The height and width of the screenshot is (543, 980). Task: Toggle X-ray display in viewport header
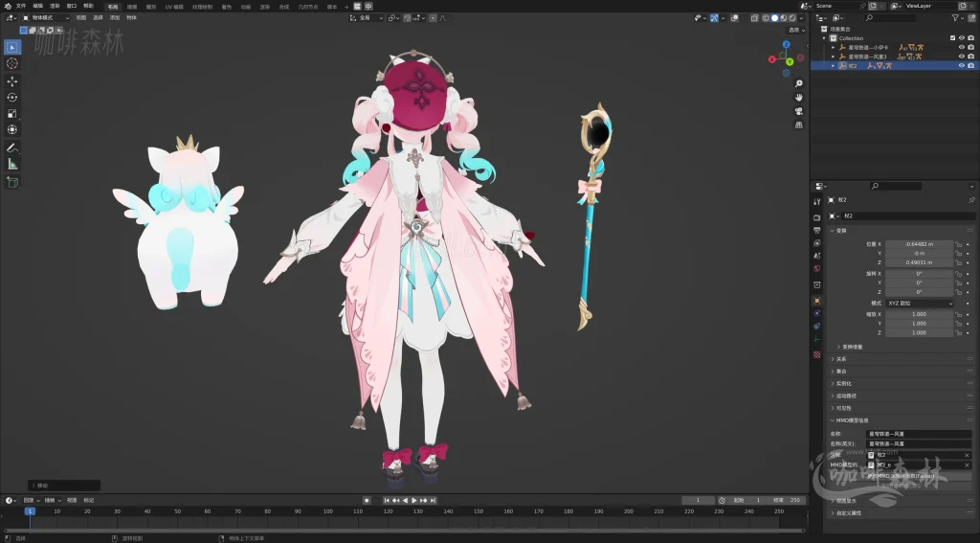pos(755,18)
